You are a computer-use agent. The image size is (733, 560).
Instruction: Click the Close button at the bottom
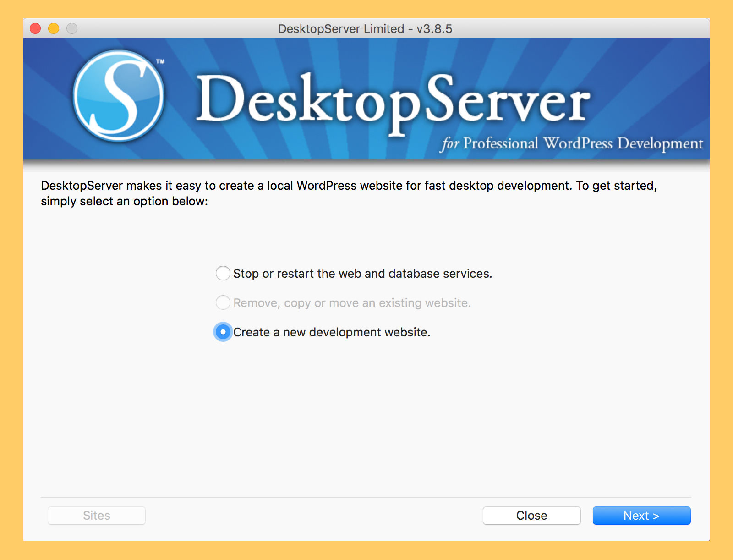[531, 516]
